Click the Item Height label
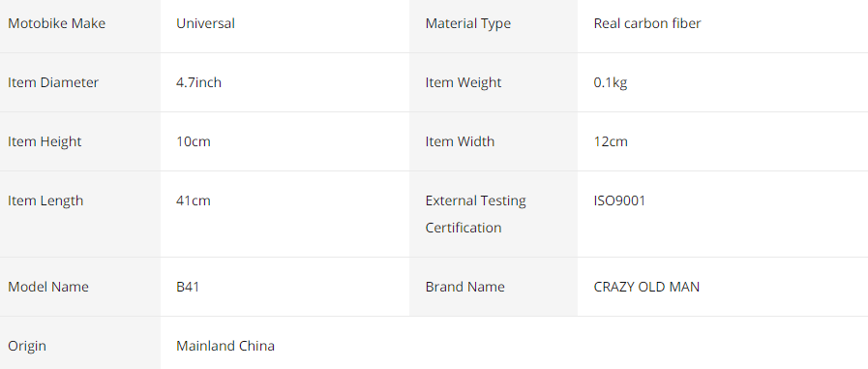The image size is (868, 369). [45, 141]
